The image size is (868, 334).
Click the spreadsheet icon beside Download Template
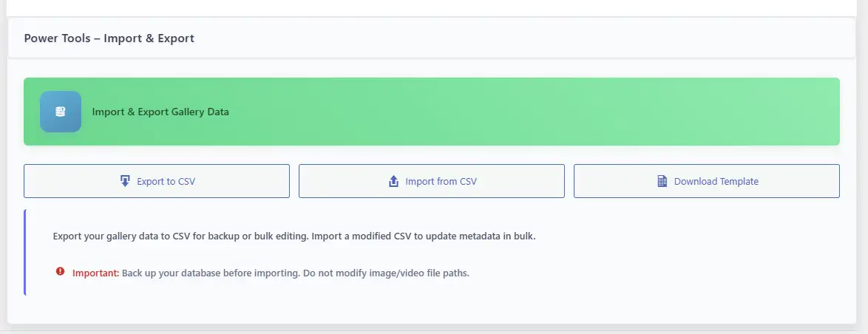point(662,181)
